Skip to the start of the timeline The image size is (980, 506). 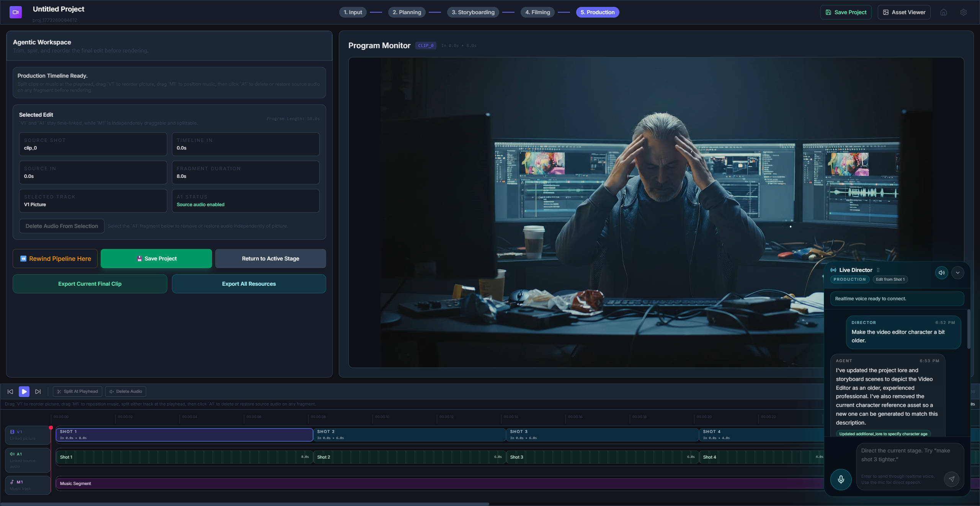coord(10,392)
